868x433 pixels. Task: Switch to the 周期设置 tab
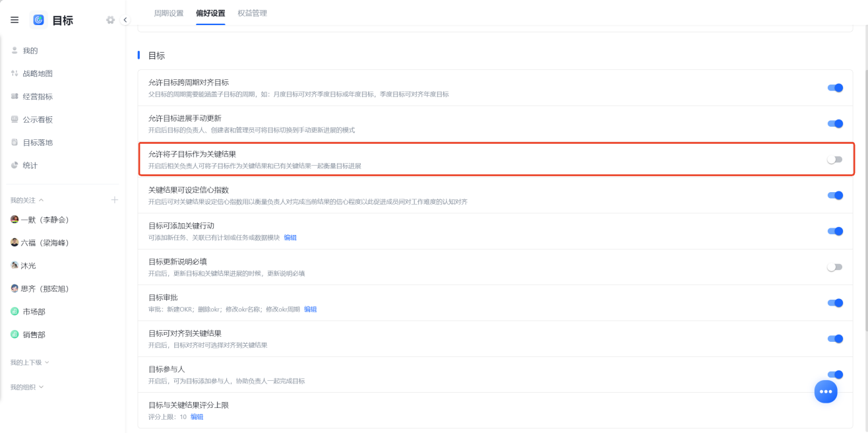click(169, 13)
